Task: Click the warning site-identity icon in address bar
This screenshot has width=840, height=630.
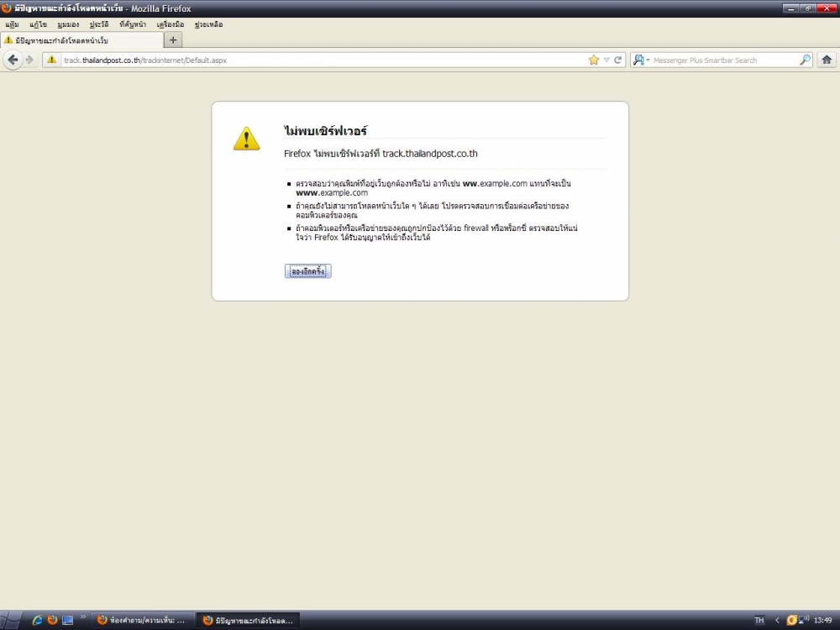Action: click(x=51, y=60)
